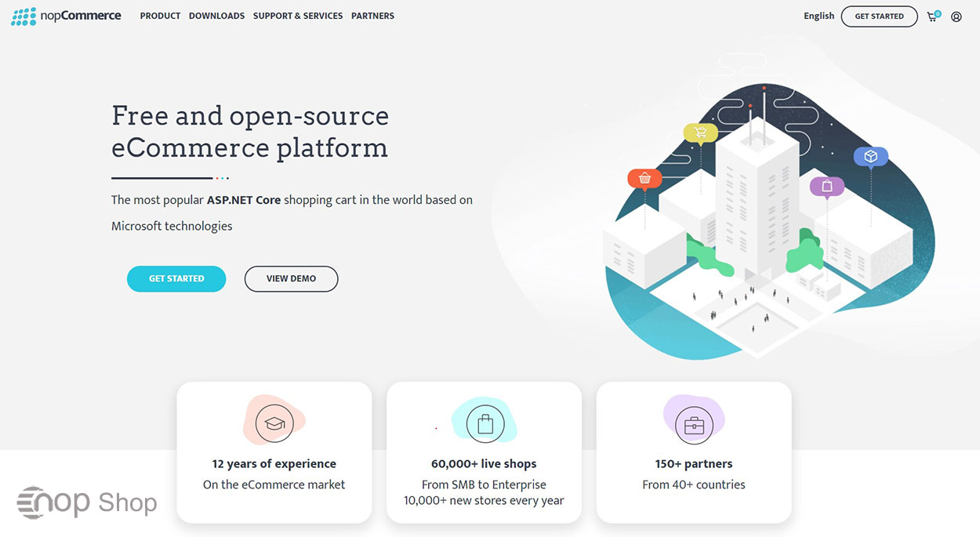Click the blue box marker in illustration

click(x=870, y=157)
